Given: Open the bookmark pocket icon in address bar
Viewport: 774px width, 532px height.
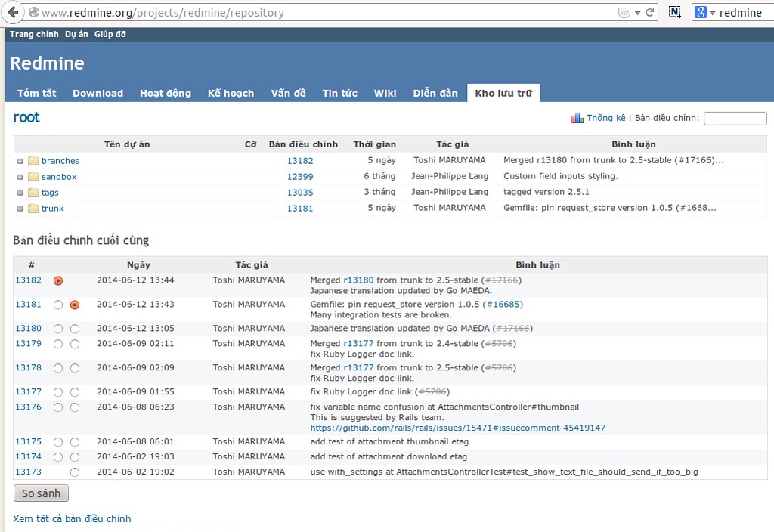Looking at the screenshot, I should point(624,12).
